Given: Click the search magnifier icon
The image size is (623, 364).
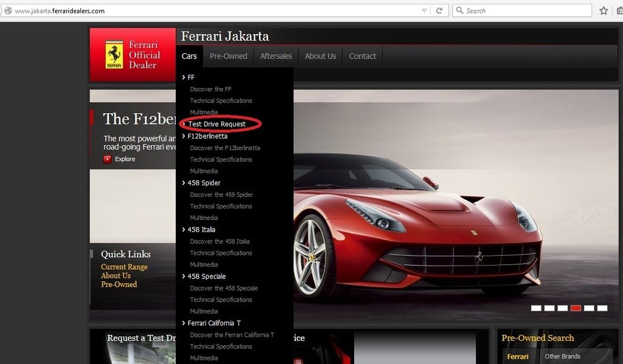Looking at the screenshot, I should point(459,10).
